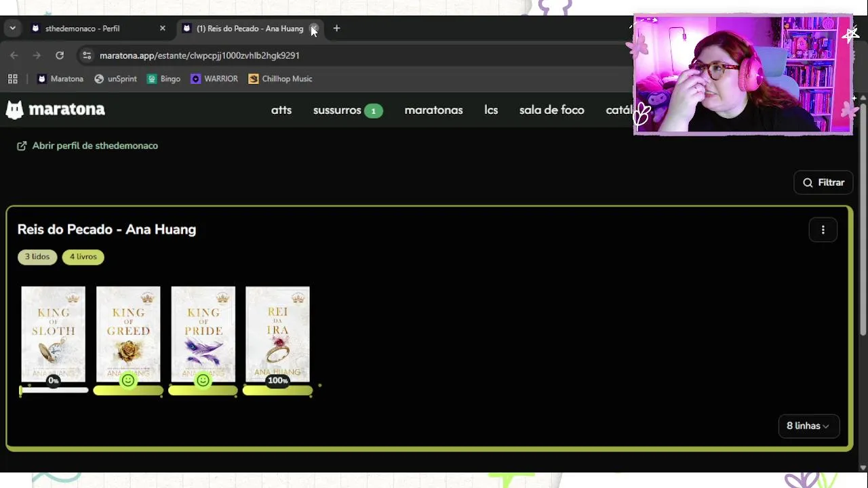Open the sussurros menu item
The width and height of the screenshot is (868, 488).
(337, 110)
